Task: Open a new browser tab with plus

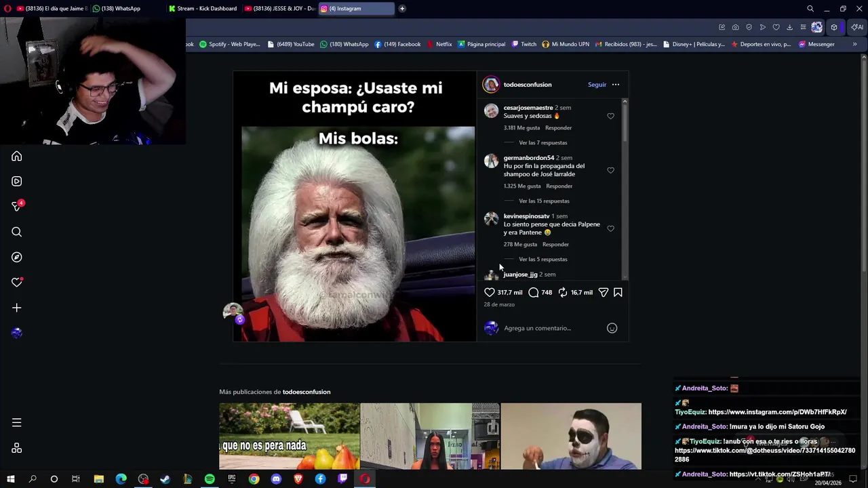Action: pos(402,9)
